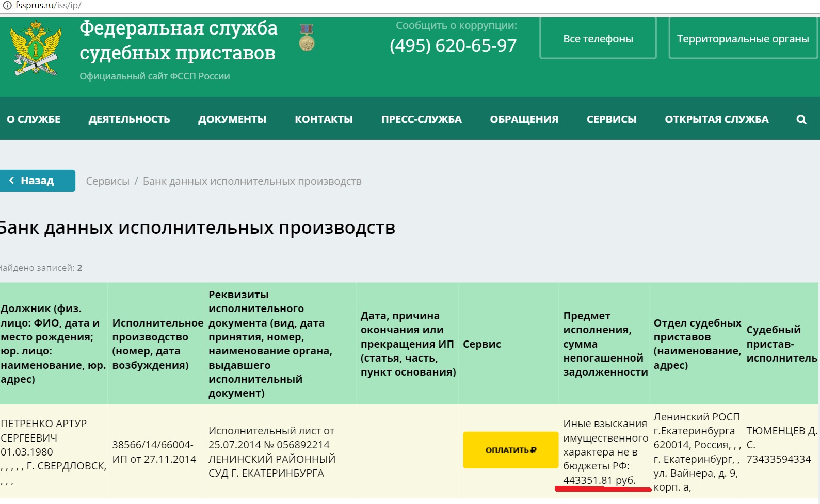The width and height of the screenshot is (820, 504).
Task: Click the Федеральная служба судебных приставов title
Action: point(178,40)
